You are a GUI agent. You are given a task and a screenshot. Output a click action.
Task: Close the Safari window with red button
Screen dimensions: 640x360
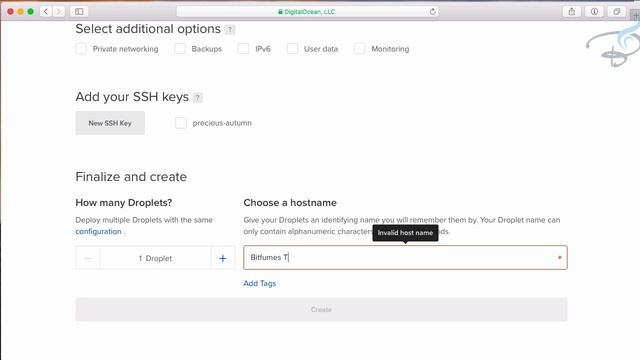[x=11, y=11]
